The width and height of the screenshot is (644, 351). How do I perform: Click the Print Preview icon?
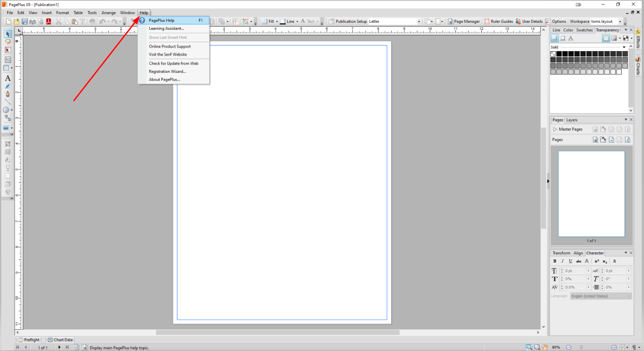pos(40,21)
